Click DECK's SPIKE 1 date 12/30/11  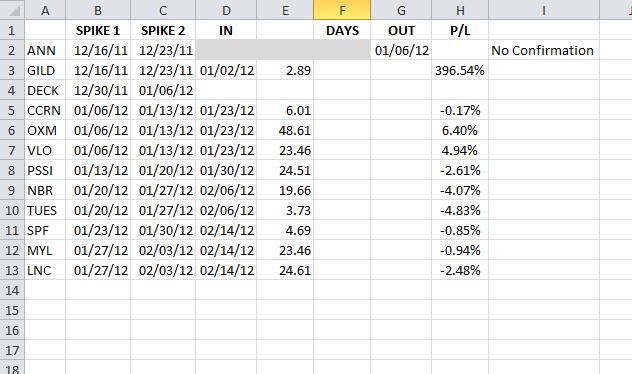coord(98,90)
